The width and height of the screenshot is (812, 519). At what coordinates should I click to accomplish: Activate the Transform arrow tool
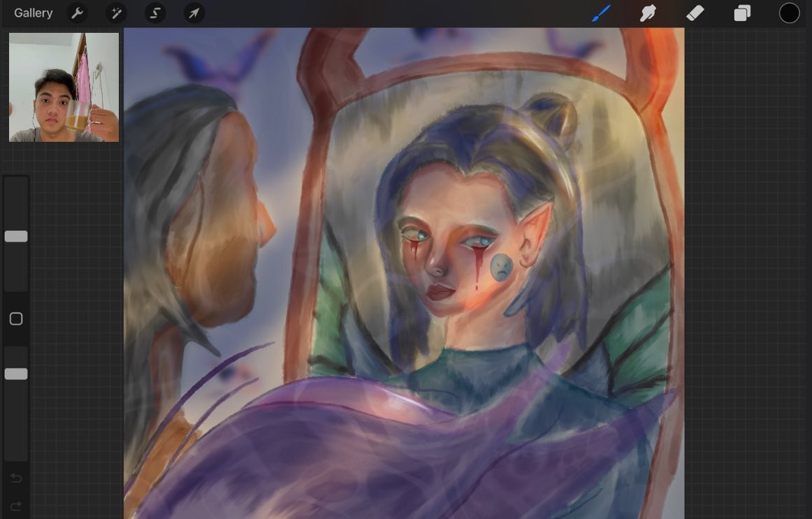click(194, 13)
